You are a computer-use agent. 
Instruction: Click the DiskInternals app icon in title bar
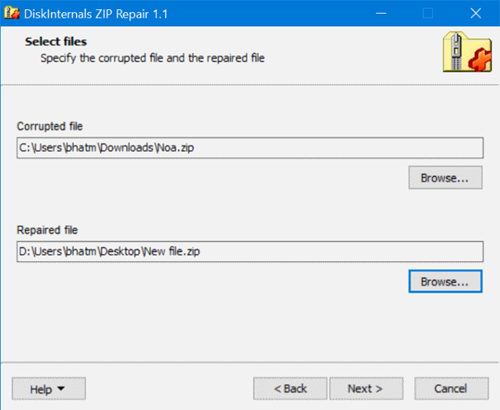12,13
